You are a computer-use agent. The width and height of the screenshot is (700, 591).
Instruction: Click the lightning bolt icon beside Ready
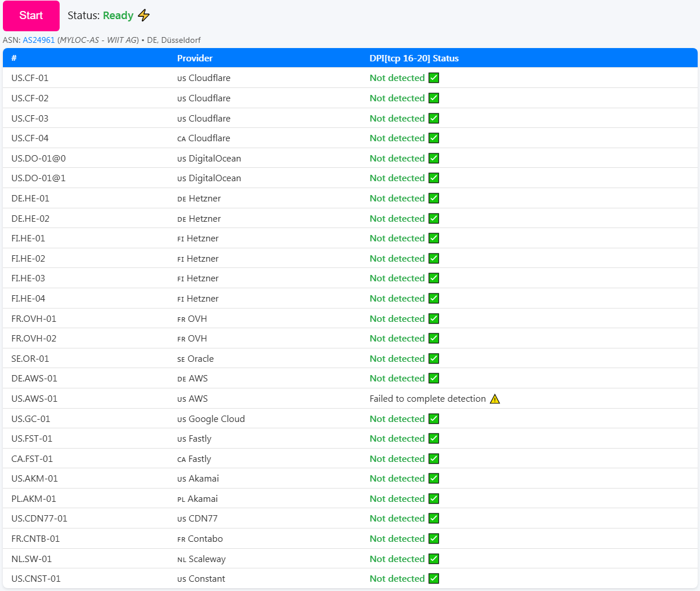(144, 16)
